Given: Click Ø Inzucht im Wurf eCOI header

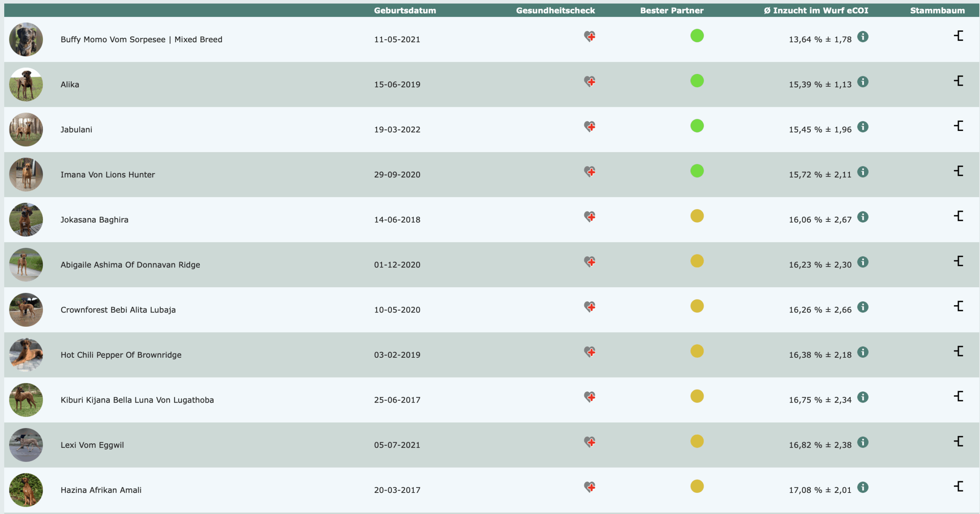Looking at the screenshot, I should coord(816,10).
